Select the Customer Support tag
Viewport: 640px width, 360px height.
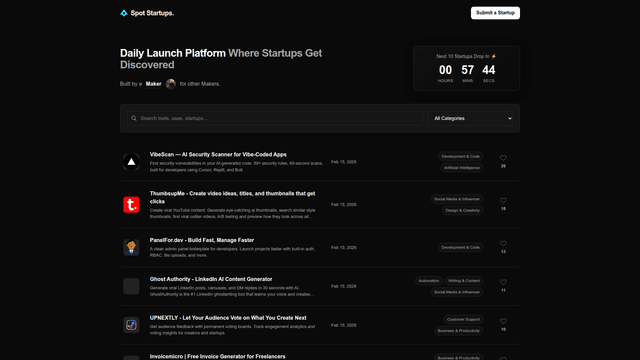coord(463,320)
